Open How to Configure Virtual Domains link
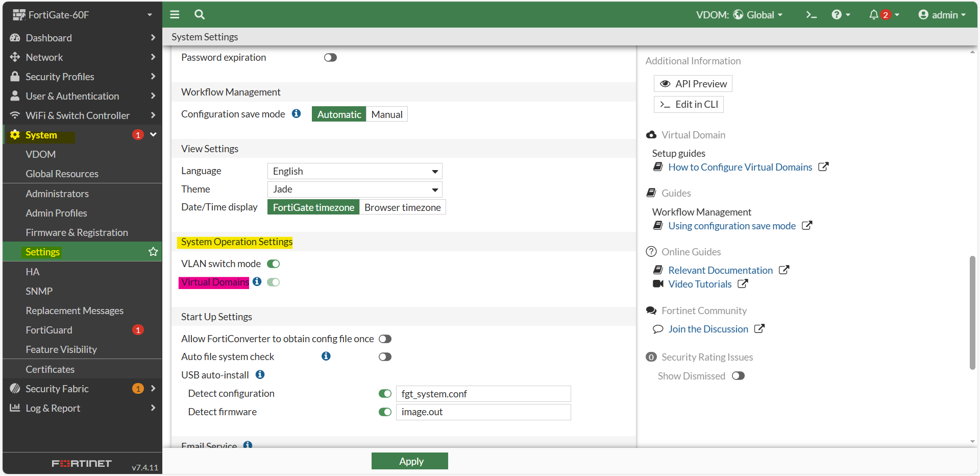This screenshot has width=980, height=476. pos(740,167)
